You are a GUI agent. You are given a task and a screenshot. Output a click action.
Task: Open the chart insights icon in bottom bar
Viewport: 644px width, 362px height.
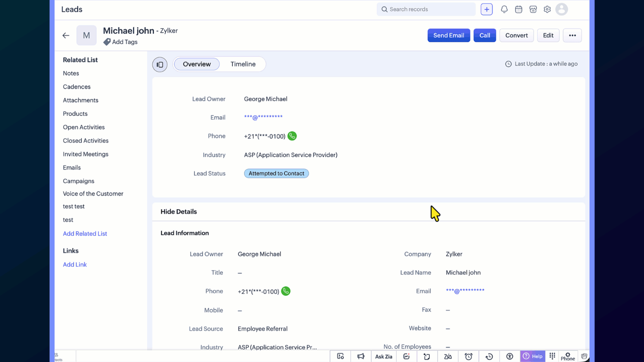point(406,356)
